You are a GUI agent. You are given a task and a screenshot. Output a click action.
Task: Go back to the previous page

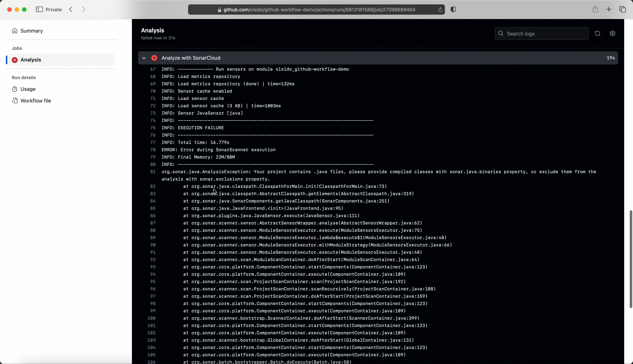coord(71,10)
